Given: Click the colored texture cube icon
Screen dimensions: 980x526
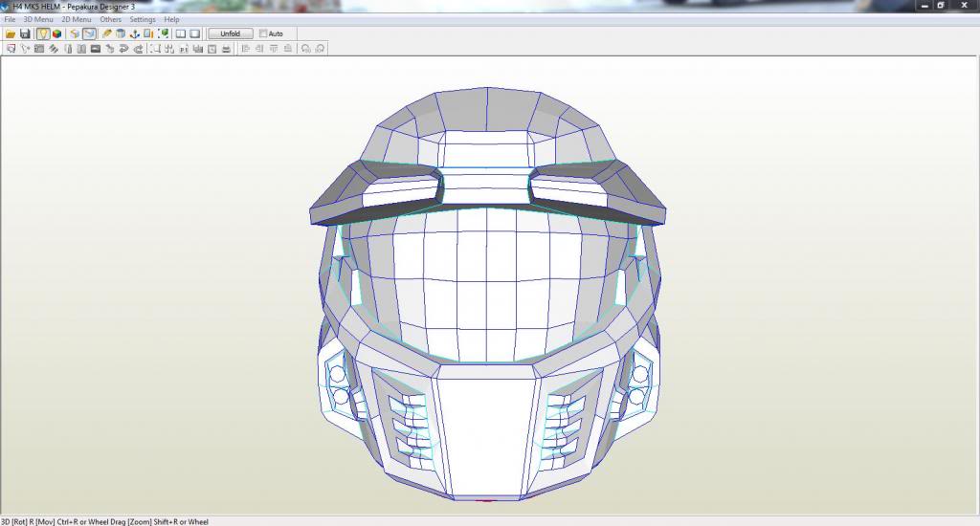Looking at the screenshot, I should point(56,33).
